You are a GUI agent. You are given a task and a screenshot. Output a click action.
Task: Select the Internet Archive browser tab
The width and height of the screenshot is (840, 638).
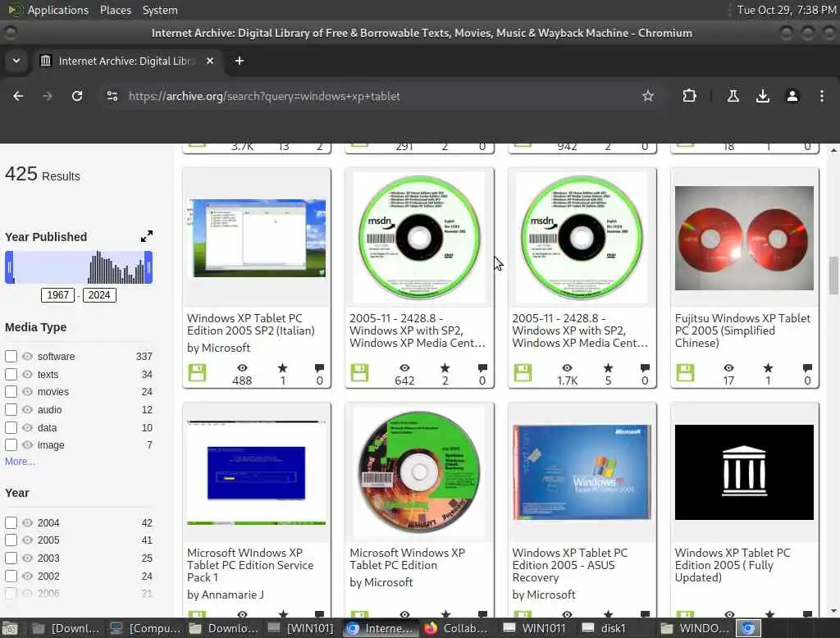(126, 61)
